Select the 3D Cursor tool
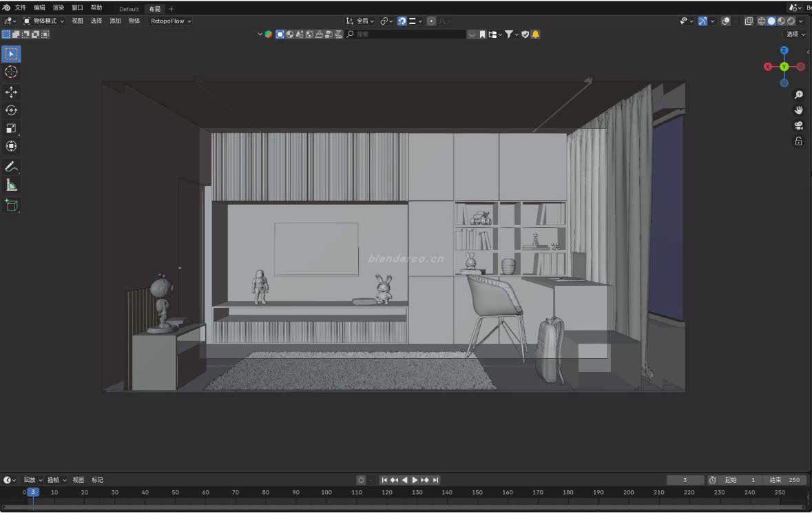 11,72
